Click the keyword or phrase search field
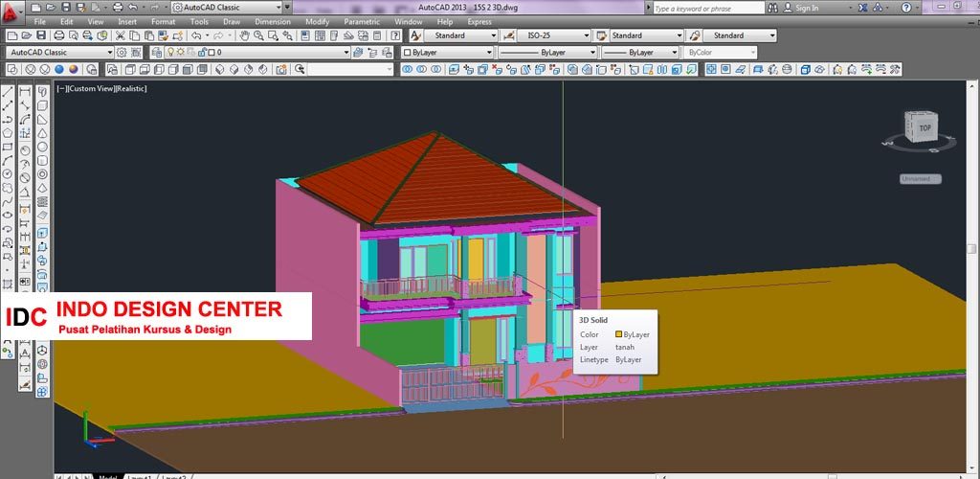The height and width of the screenshot is (479, 980). 709,8
